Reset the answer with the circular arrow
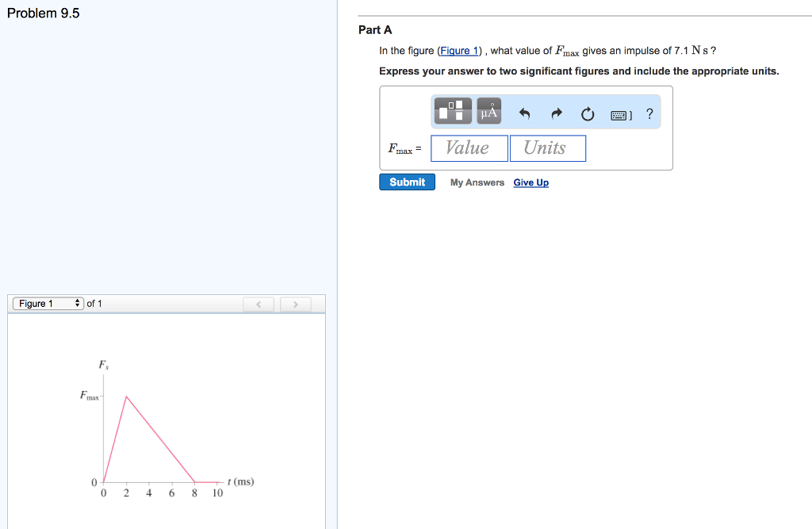The width and height of the screenshot is (812, 529). click(587, 113)
